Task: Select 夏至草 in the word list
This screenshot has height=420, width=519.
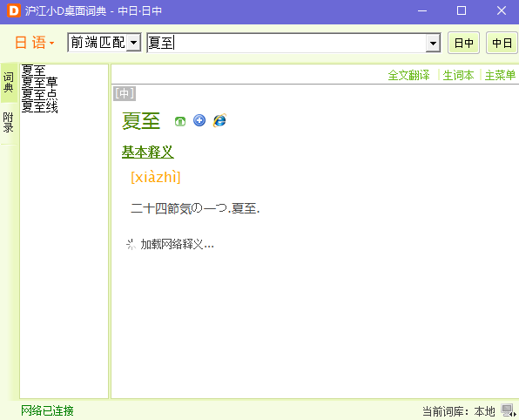Action: [x=39, y=83]
